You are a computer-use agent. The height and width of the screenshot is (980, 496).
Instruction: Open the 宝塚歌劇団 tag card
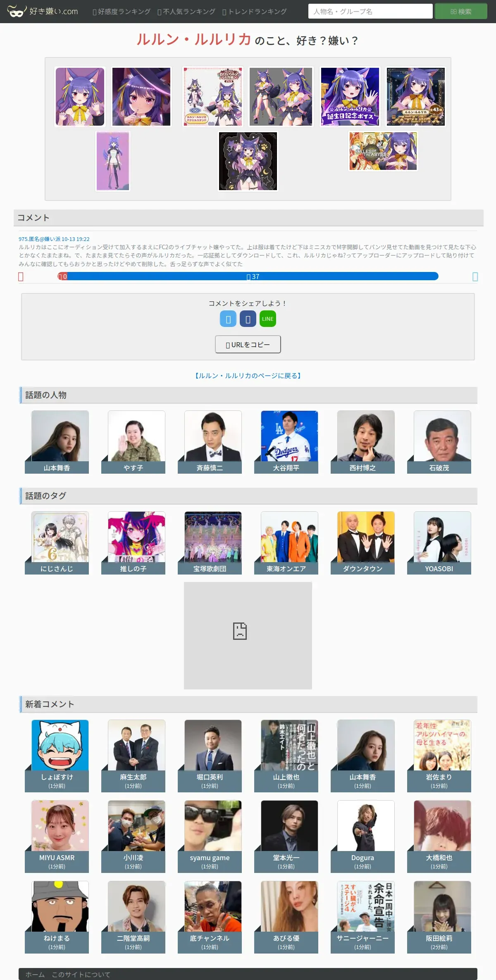click(x=210, y=543)
